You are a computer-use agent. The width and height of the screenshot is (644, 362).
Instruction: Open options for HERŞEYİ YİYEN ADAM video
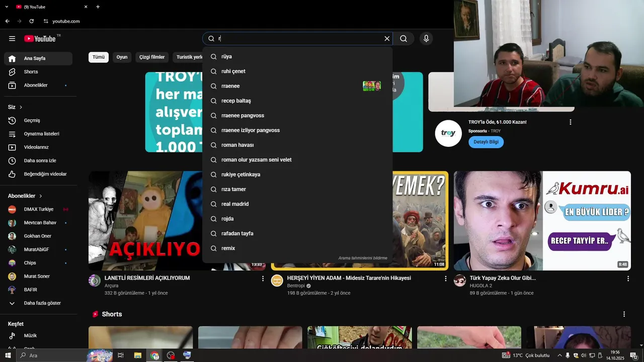[445, 279]
